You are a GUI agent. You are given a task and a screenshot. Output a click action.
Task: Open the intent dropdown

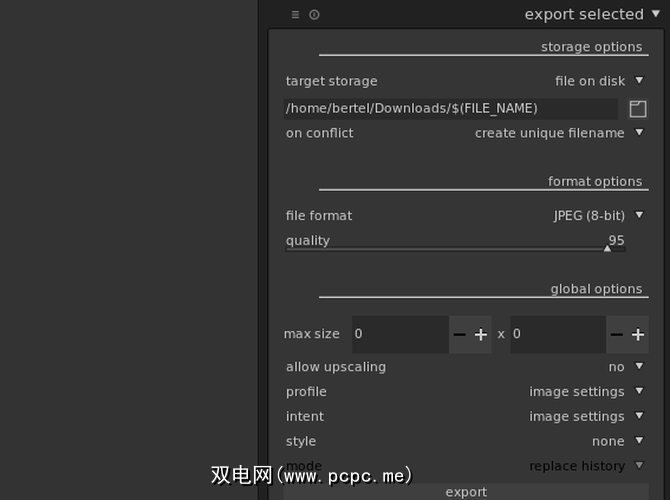(586, 417)
